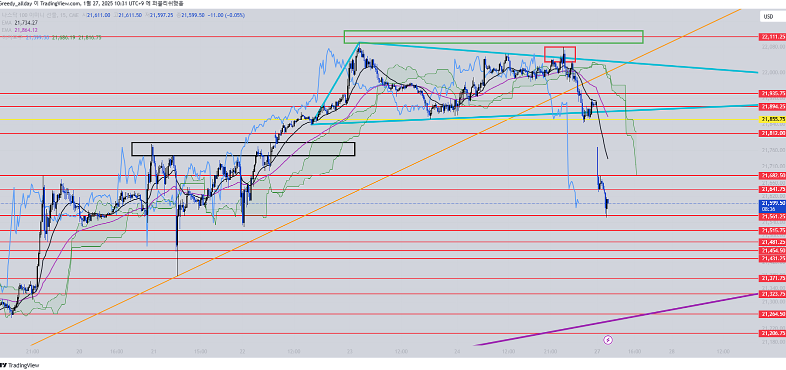Select the 21,935.75 red price label
The width and height of the screenshot is (786, 370).
click(772, 94)
